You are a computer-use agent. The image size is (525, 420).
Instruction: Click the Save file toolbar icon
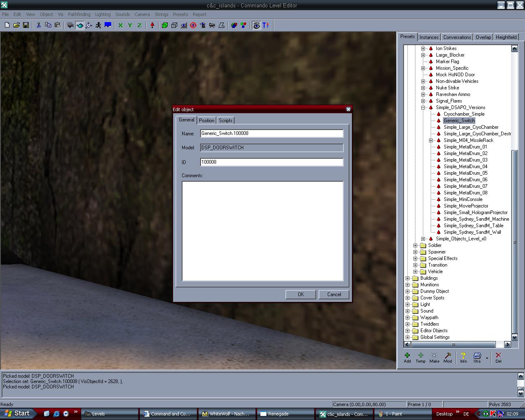coord(26,25)
